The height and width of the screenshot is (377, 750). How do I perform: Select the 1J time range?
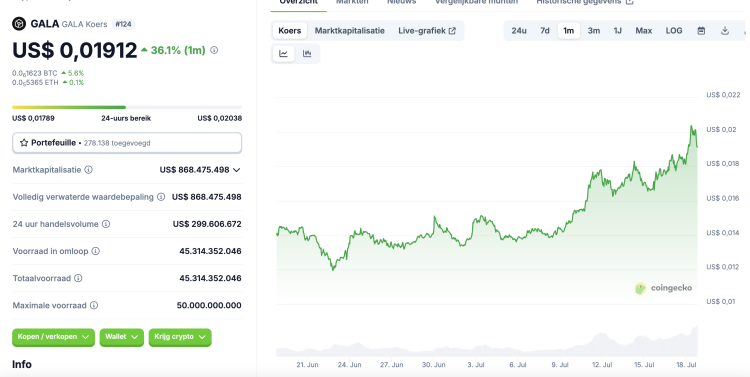[618, 31]
